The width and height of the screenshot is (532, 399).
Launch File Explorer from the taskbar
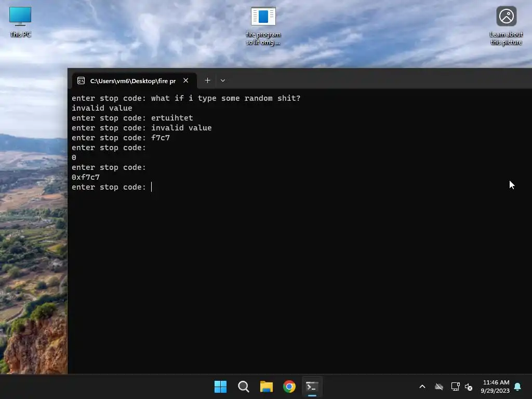(x=267, y=387)
